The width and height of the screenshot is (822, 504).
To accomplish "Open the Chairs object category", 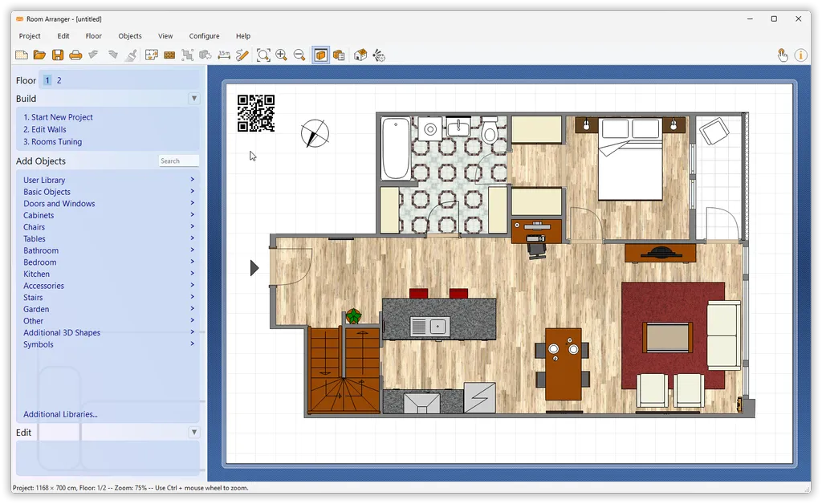I will (108, 227).
